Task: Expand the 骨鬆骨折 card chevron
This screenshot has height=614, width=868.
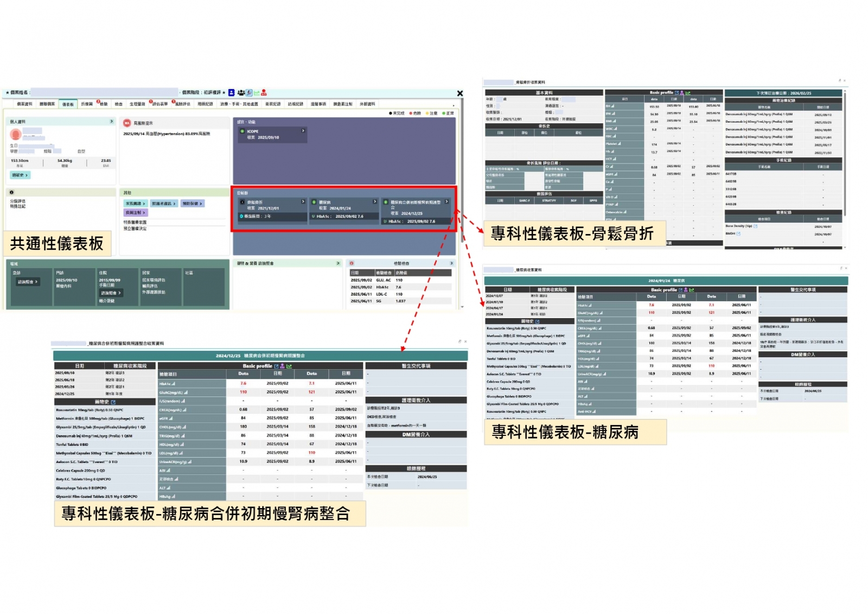Action: 303,201
